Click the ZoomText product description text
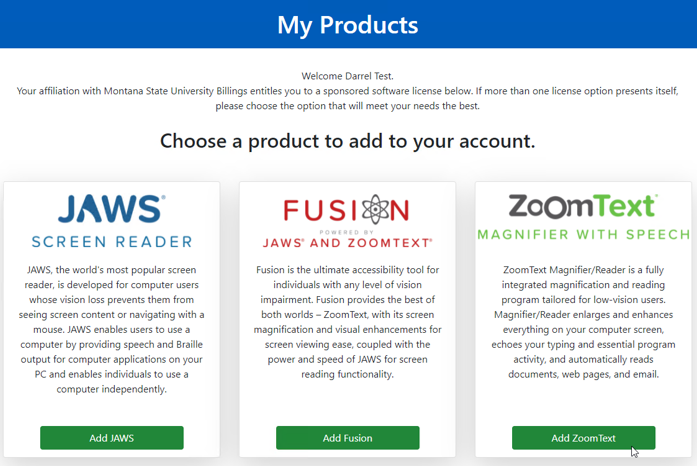 coord(583,322)
